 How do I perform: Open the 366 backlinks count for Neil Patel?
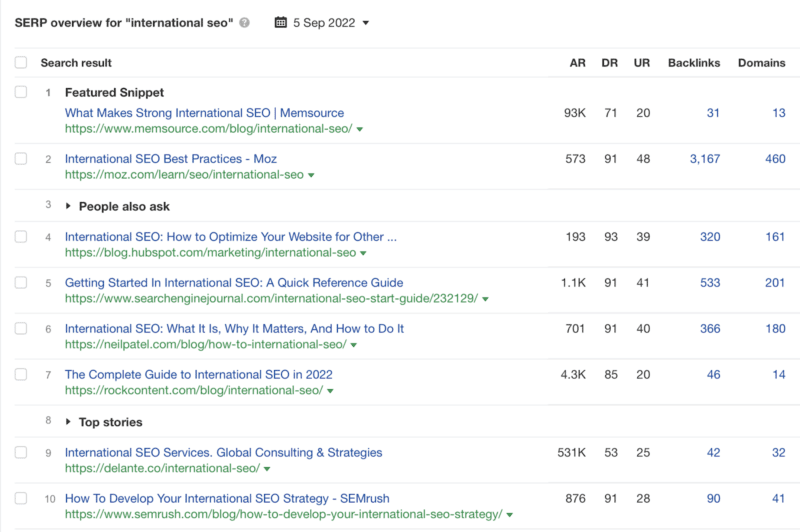coord(710,328)
